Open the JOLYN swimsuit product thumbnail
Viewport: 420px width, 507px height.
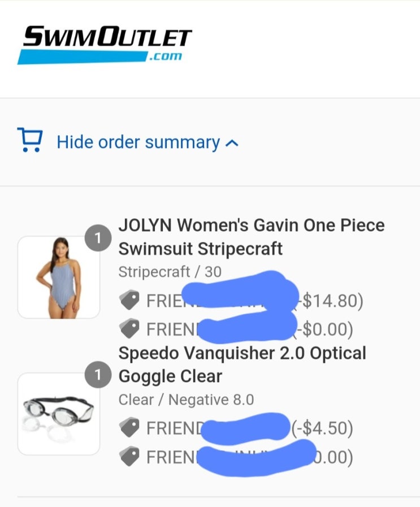pyautogui.click(x=59, y=277)
